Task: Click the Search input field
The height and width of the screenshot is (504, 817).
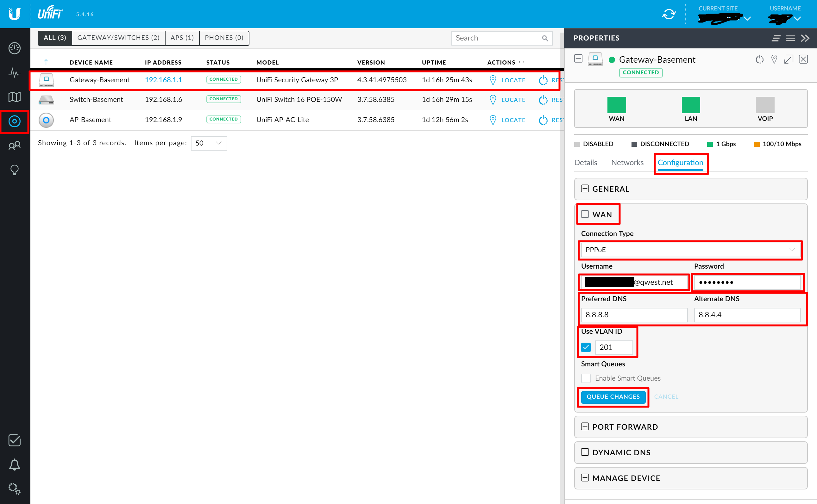Action: click(x=501, y=38)
